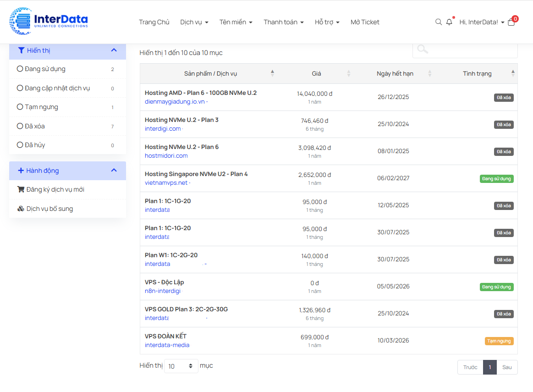Click expiry date 12/05/2025 cell
The image size is (533, 392).
click(393, 205)
